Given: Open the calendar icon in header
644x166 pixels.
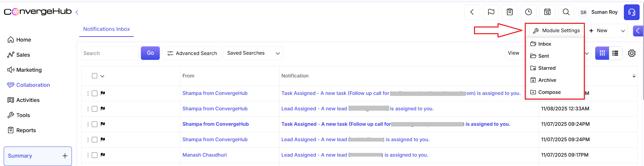Looking at the screenshot, I should tap(547, 12).
